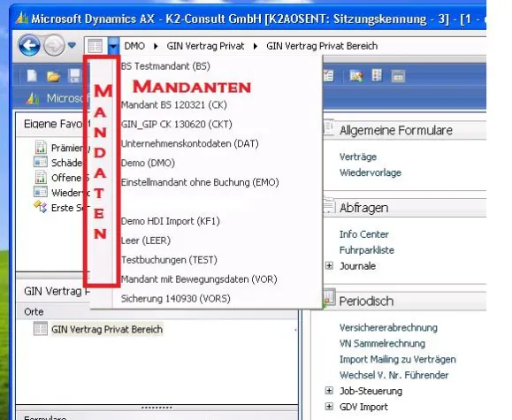Select GIN Vertrag Privat Bereich place
512x420 pixels.
(x=107, y=329)
